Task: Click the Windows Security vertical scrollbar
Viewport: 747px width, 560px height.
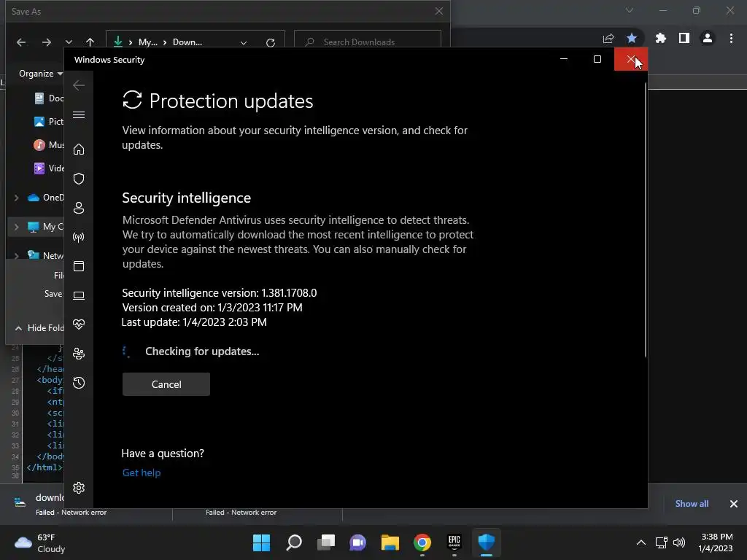Action: pyautogui.click(x=646, y=219)
